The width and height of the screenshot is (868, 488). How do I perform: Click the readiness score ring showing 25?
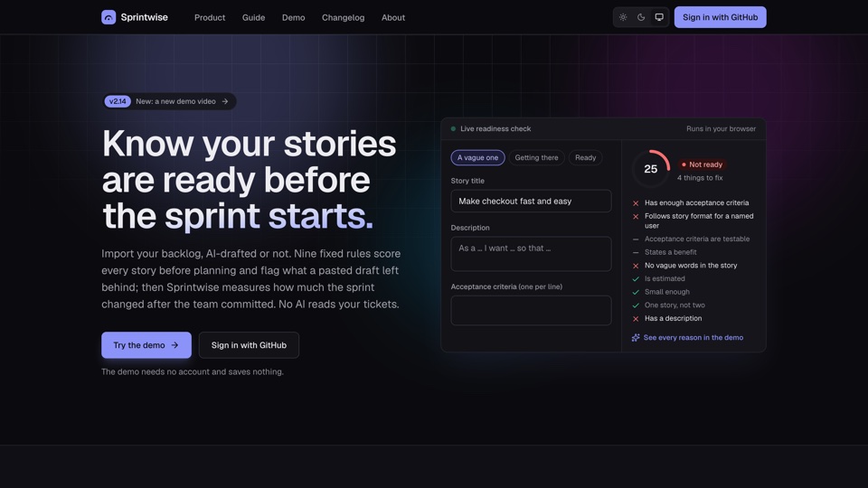651,169
